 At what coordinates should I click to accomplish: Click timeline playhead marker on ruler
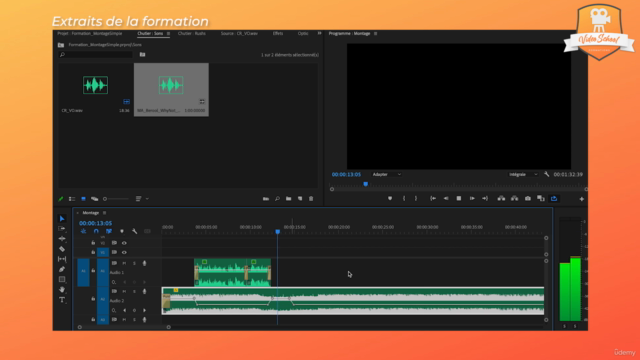pos(278,231)
